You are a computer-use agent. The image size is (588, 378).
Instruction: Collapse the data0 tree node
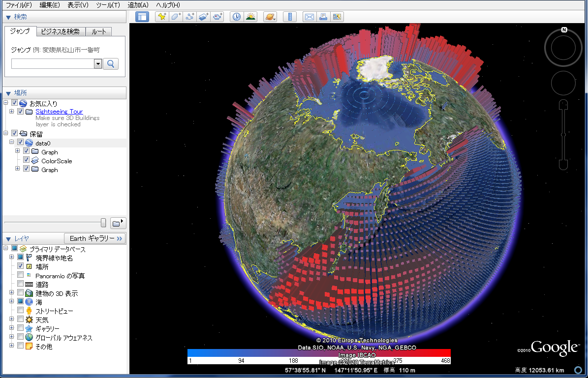click(x=12, y=142)
